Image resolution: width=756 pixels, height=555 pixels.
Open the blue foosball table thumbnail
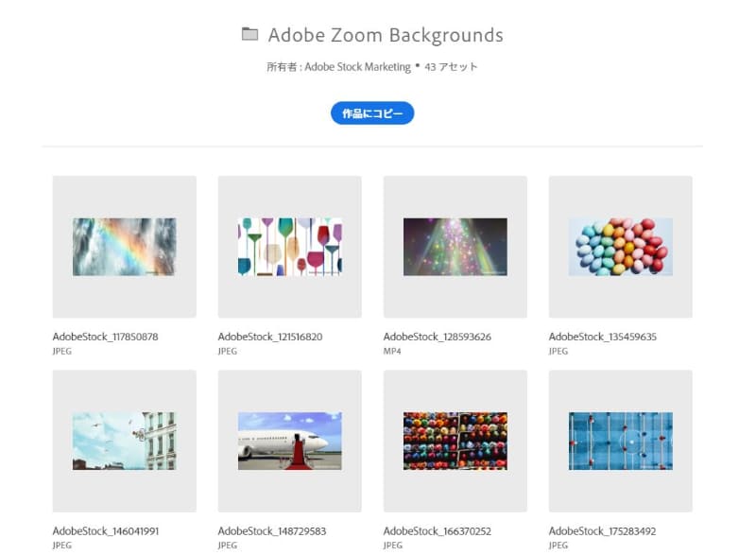[x=620, y=441]
